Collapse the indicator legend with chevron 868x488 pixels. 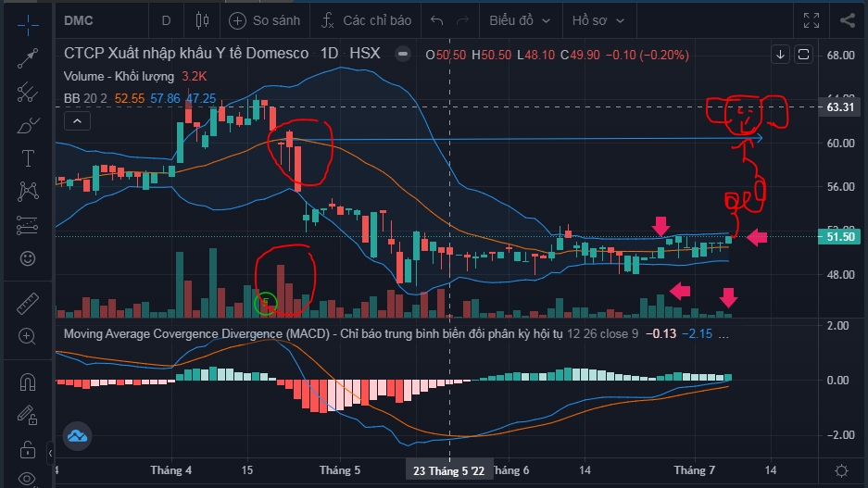coord(76,120)
